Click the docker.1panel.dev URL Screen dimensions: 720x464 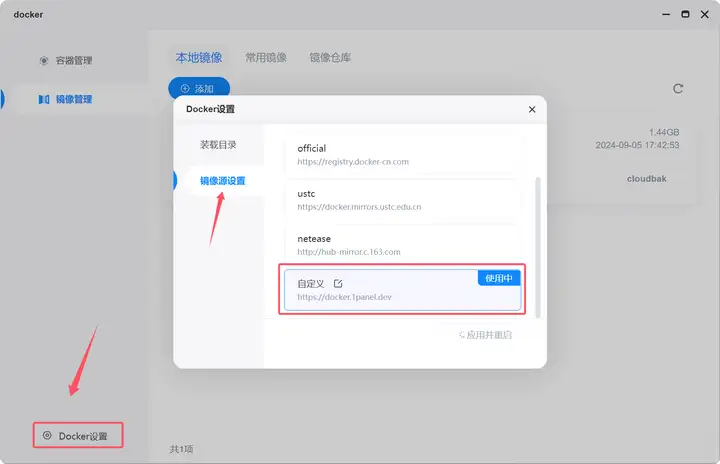pyautogui.click(x=344, y=297)
